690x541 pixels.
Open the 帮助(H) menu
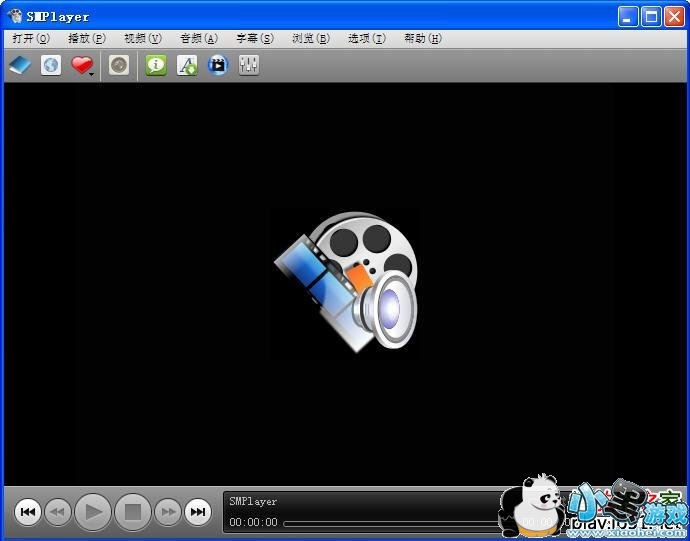click(422, 39)
